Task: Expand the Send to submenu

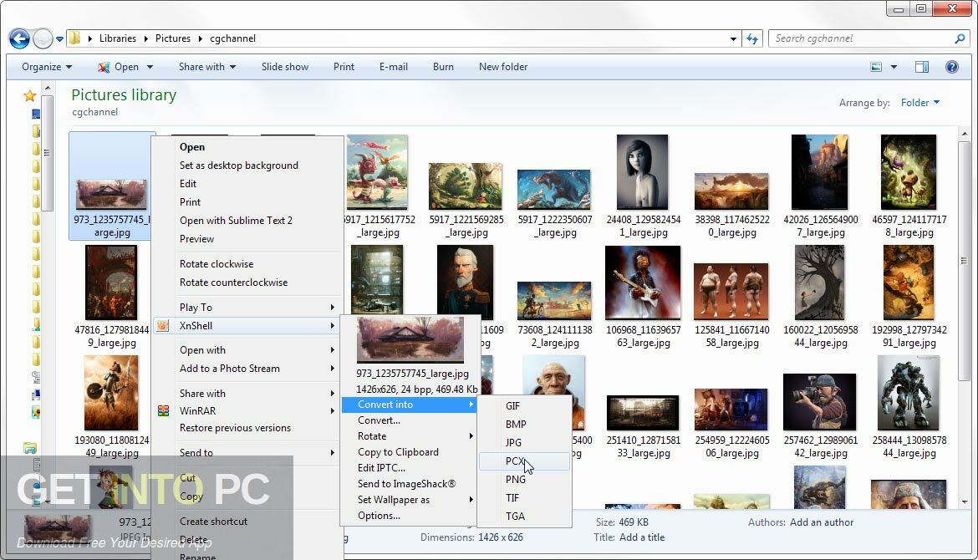Action: (248, 453)
